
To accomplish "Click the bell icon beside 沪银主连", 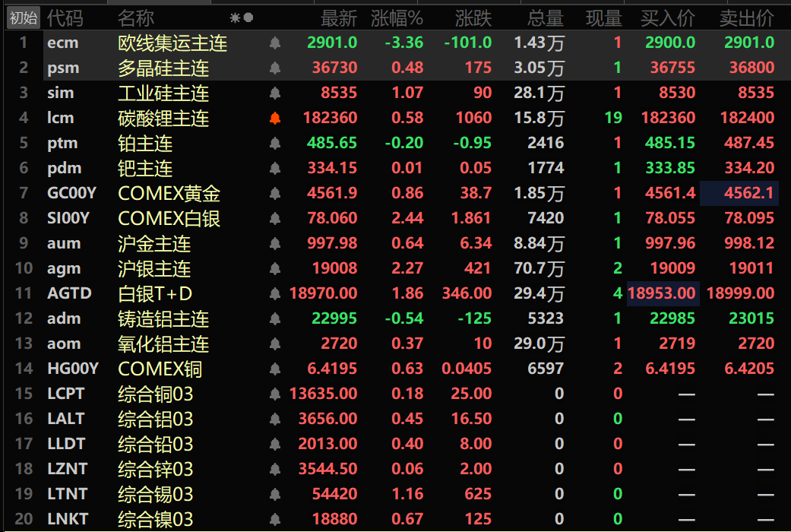I will click(275, 268).
